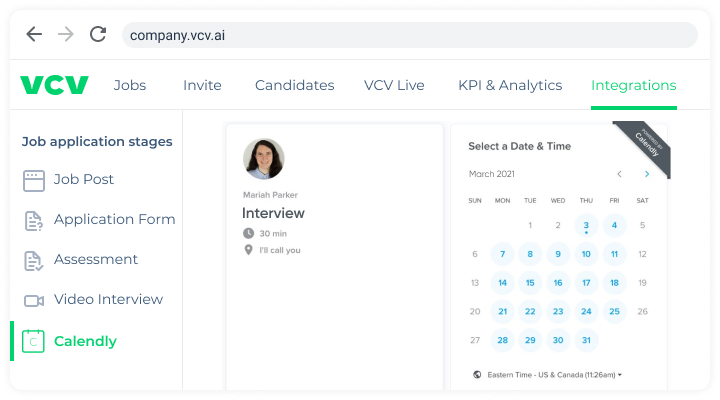Screen dimensions: 720x400
Task: Click the browser back arrow
Action: [34, 35]
